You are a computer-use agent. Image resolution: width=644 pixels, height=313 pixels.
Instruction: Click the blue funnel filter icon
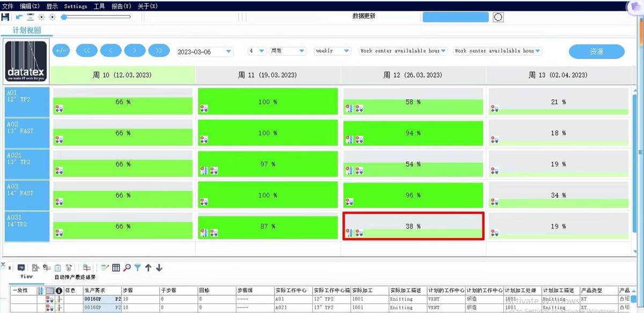tap(137, 267)
